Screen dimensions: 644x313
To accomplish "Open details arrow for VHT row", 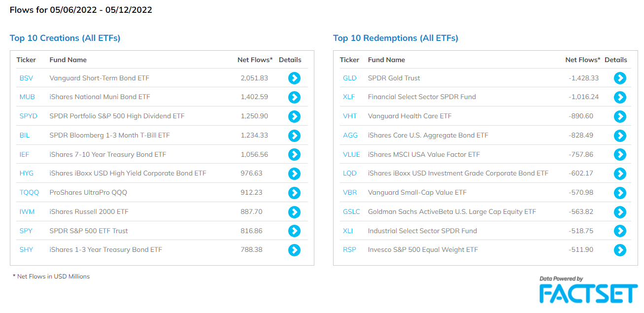I will point(620,116).
